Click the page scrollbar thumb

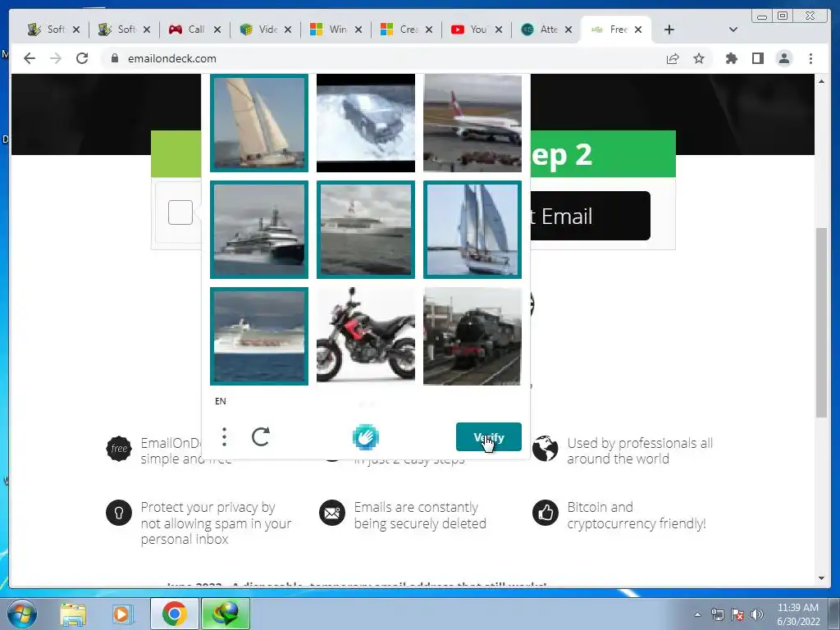pyautogui.click(x=821, y=322)
